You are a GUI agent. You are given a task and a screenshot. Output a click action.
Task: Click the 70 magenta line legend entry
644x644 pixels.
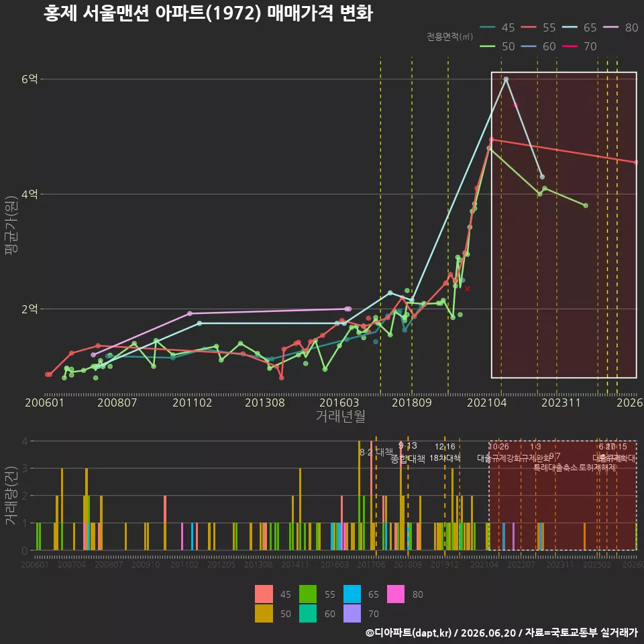[579, 46]
